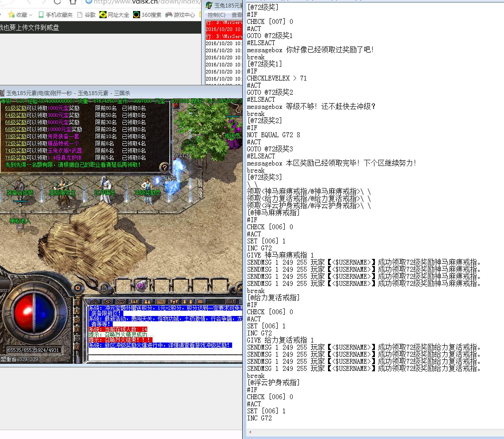The height and width of the screenshot is (439, 504).
Task: Use the purple scroll item in belt slot
Action: 141,285
